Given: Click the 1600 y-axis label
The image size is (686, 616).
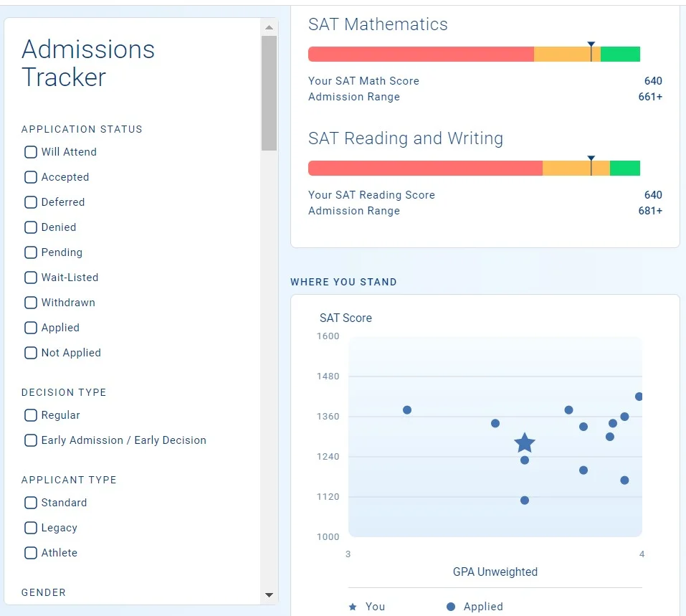Looking at the screenshot, I should pos(328,336).
